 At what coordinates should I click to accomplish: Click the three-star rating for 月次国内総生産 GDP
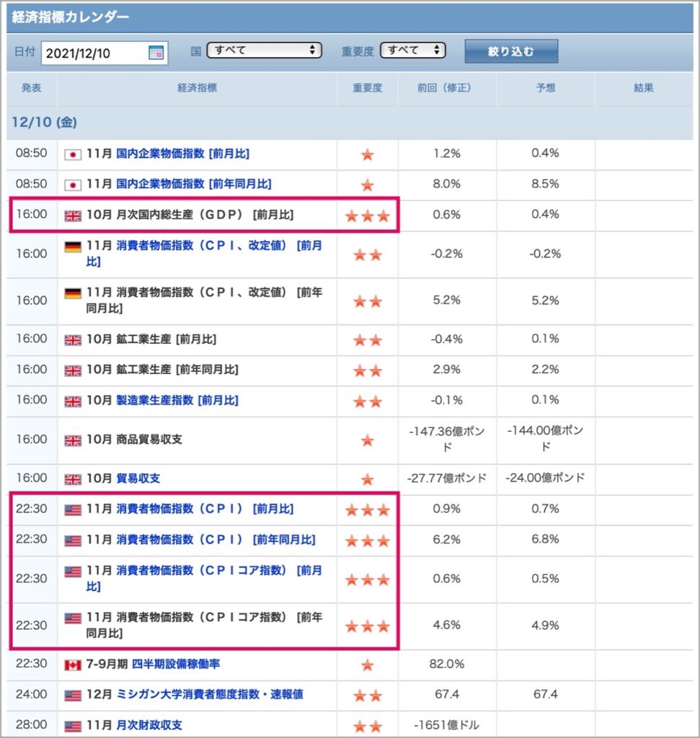(x=368, y=216)
